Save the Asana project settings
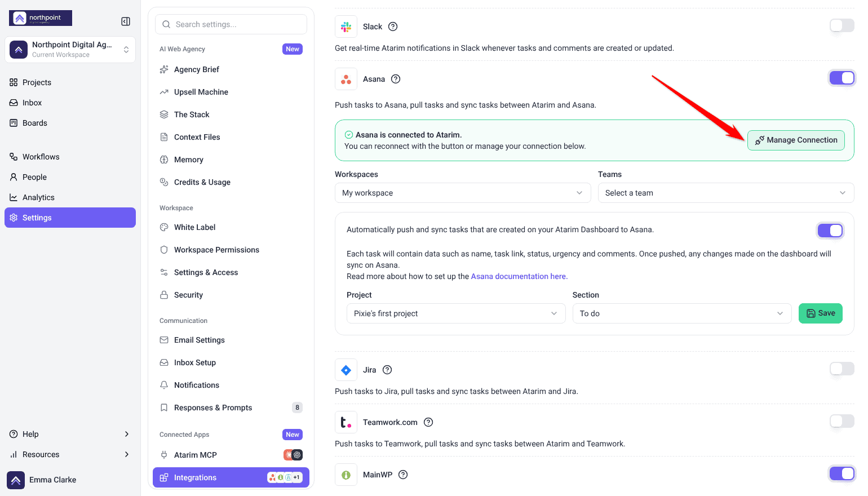Image resolution: width=868 pixels, height=496 pixels. pos(821,313)
